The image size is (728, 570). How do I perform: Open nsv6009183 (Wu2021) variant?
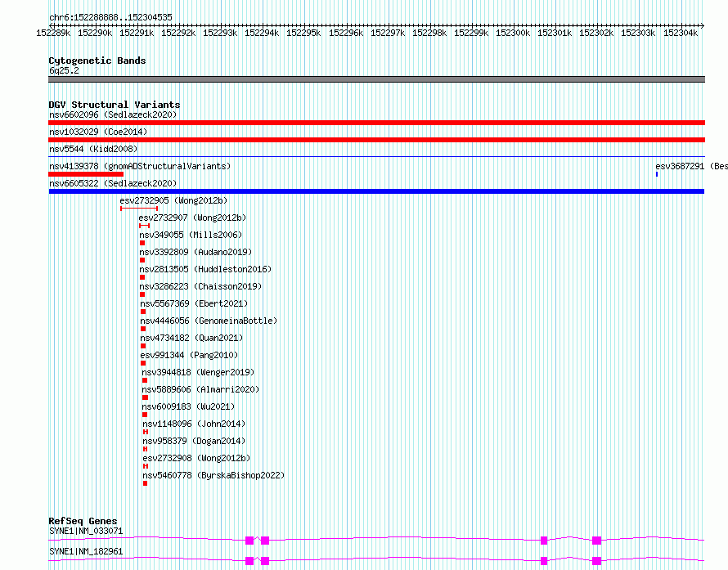click(x=188, y=406)
